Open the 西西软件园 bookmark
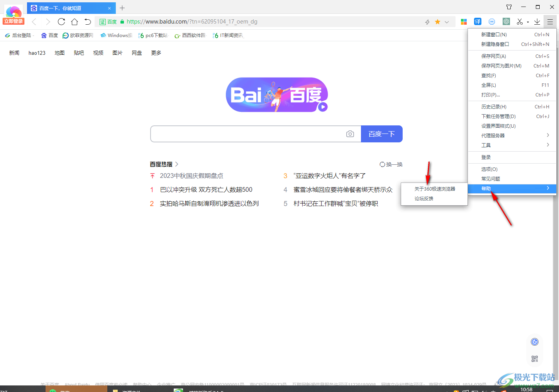The image size is (559, 392). tap(190, 35)
